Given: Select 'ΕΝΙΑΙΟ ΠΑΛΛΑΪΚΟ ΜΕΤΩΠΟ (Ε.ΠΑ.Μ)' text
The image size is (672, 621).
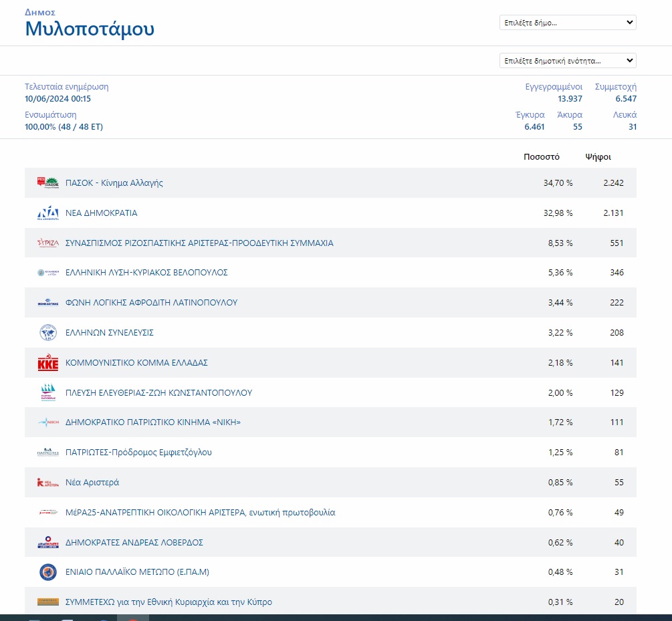Looking at the screenshot, I should [137, 572].
